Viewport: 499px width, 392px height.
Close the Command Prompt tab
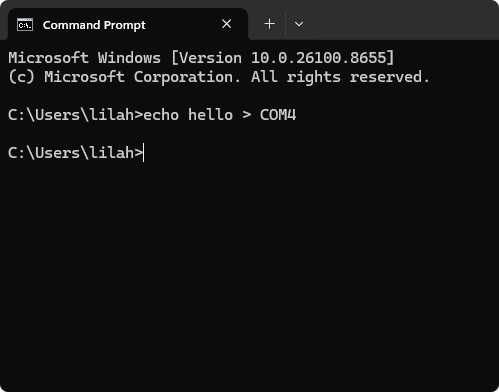(x=227, y=24)
